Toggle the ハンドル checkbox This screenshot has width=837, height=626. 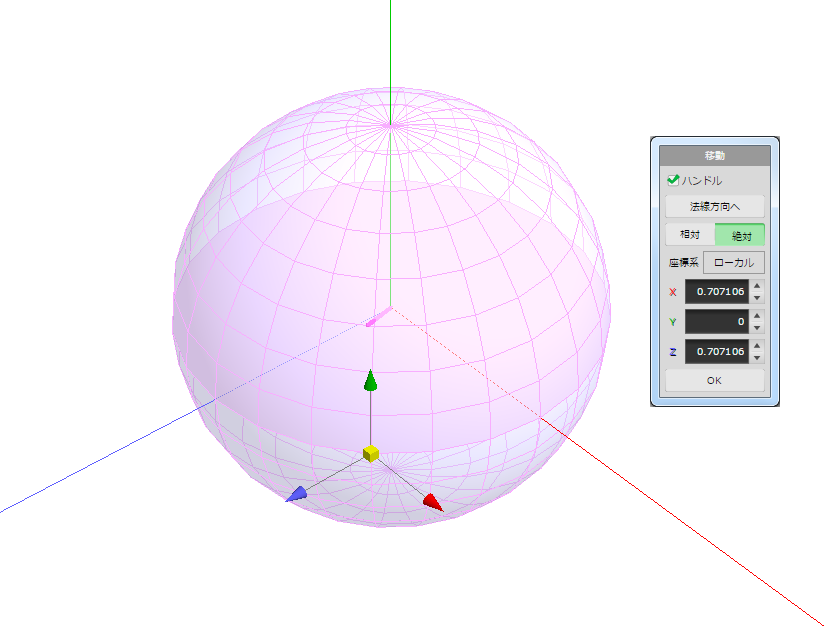(673, 181)
